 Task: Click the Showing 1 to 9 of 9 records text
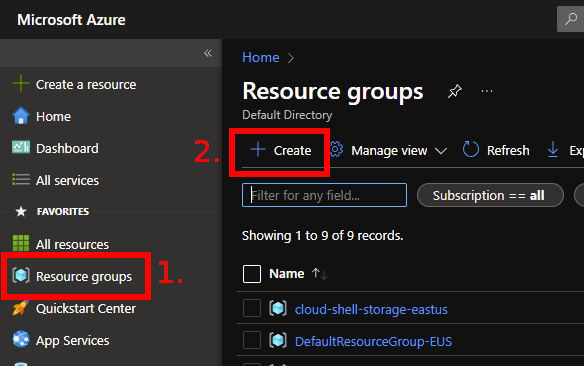pyautogui.click(x=323, y=236)
